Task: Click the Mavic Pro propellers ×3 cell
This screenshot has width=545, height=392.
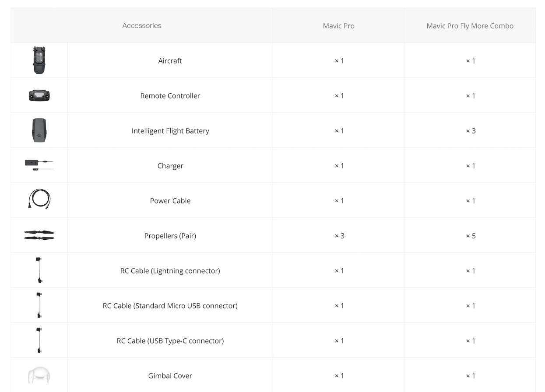Action: [339, 236]
